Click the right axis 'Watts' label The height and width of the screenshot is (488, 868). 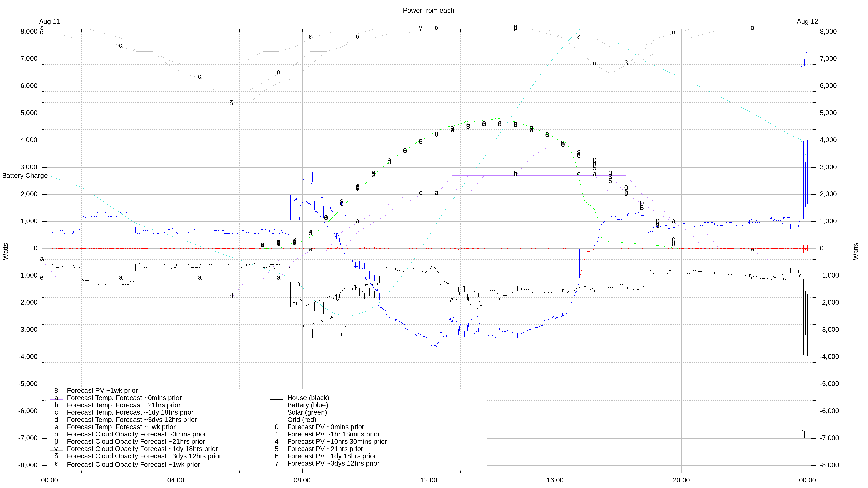click(856, 251)
